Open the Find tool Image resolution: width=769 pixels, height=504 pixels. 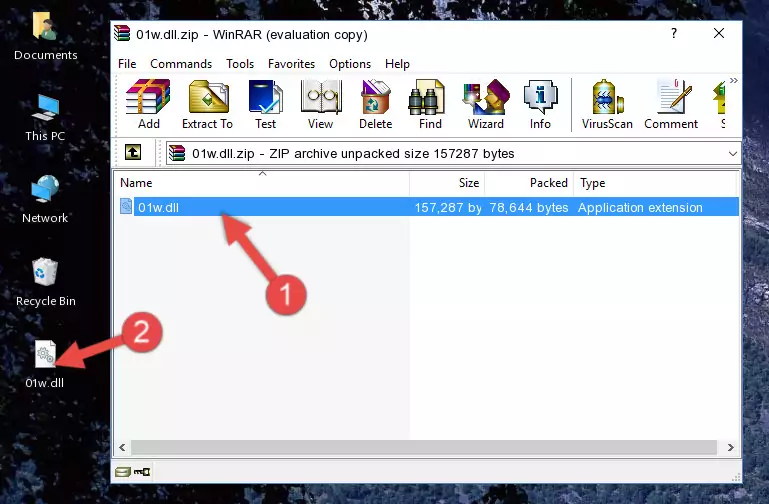click(x=430, y=104)
